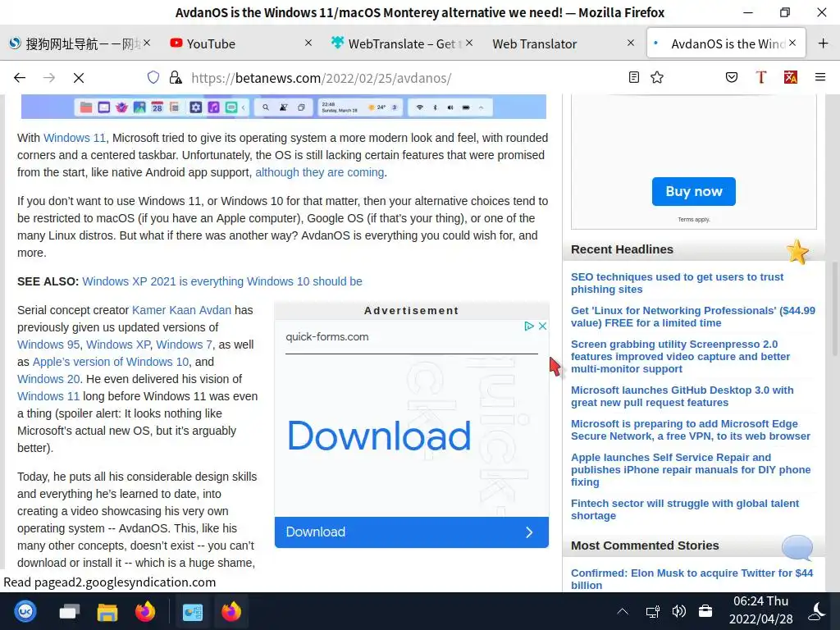Viewport: 840px width, 630px height.
Task: Open Apple's version of Windows 10 link
Action: [111, 362]
